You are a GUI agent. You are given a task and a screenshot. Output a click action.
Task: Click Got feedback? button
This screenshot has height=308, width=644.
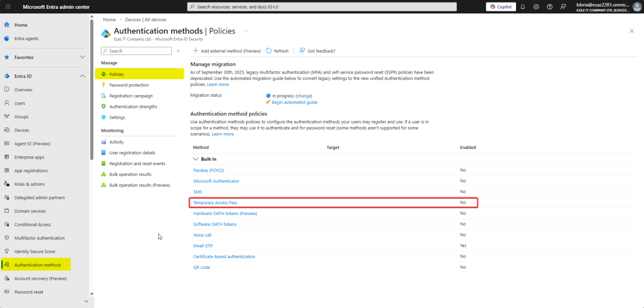tap(317, 51)
